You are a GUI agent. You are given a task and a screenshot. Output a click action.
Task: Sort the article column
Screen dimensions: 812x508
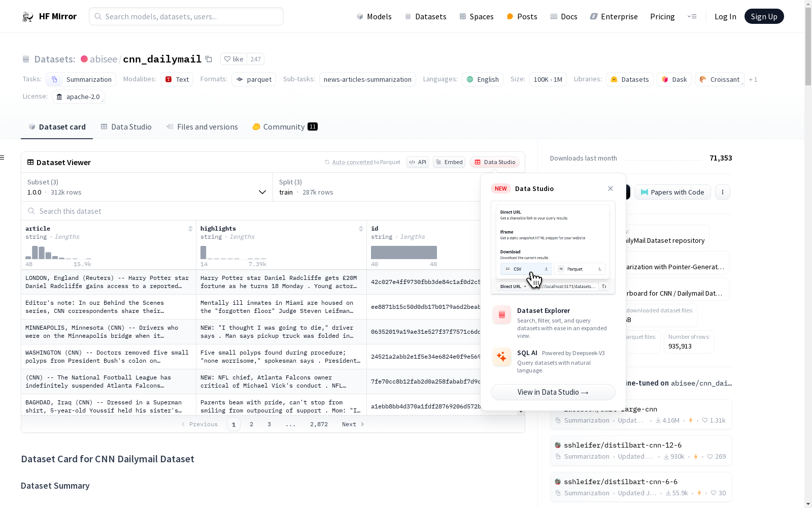190,229
